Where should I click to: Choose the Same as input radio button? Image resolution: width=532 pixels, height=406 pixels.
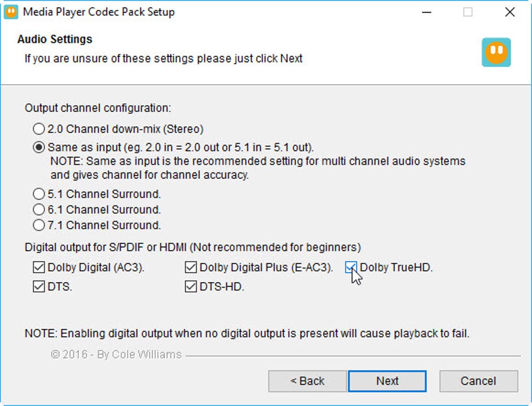pos(39,147)
